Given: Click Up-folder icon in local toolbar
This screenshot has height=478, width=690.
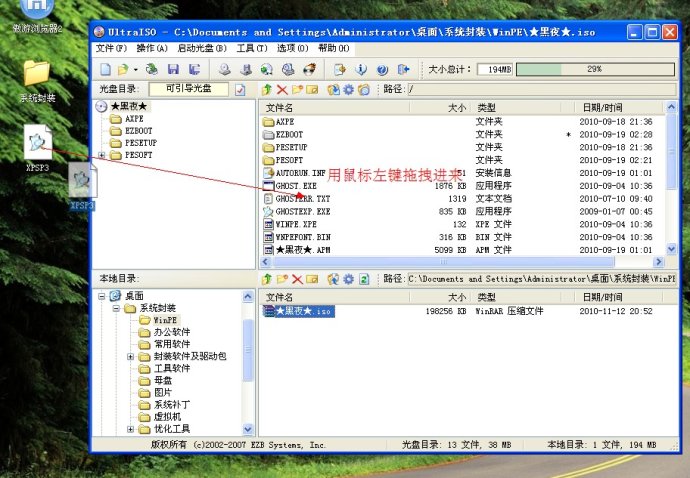Looking at the screenshot, I should pyautogui.click(x=267, y=279).
